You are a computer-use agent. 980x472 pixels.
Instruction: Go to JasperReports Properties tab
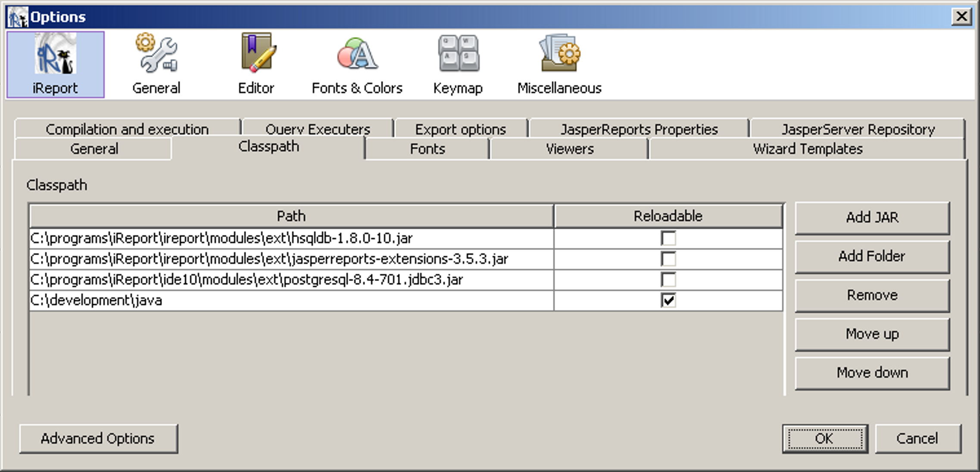(639, 129)
